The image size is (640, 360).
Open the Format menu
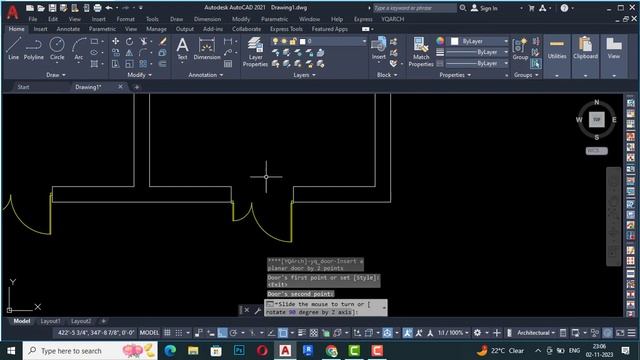click(x=125, y=19)
